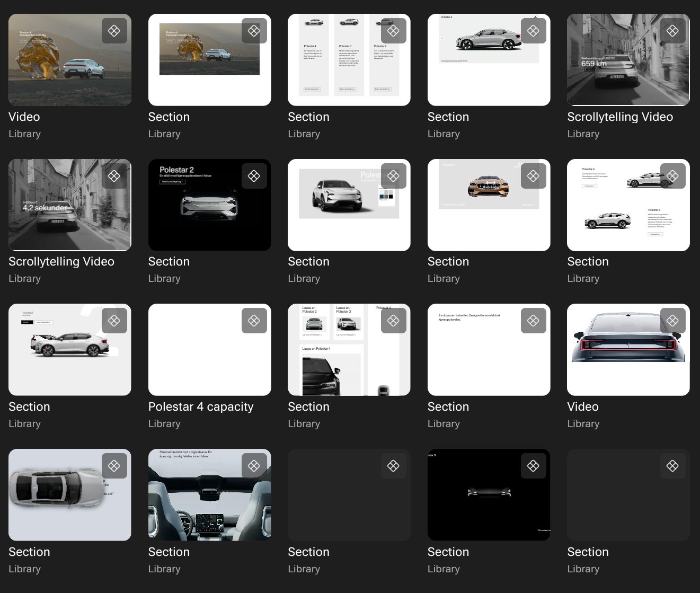The image size is (700, 593).
Task: Select the Polestar 4 side-view Section thumbnail
Action: click(x=489, y=60)
